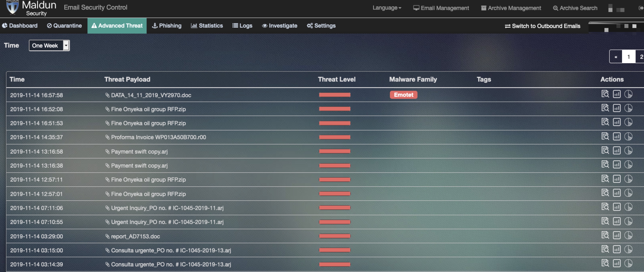Open details icon for DATA_14_11_2019_VY2970.doc row
The image size is (644, 272).
pyautogui.click(x=605, y=94)
